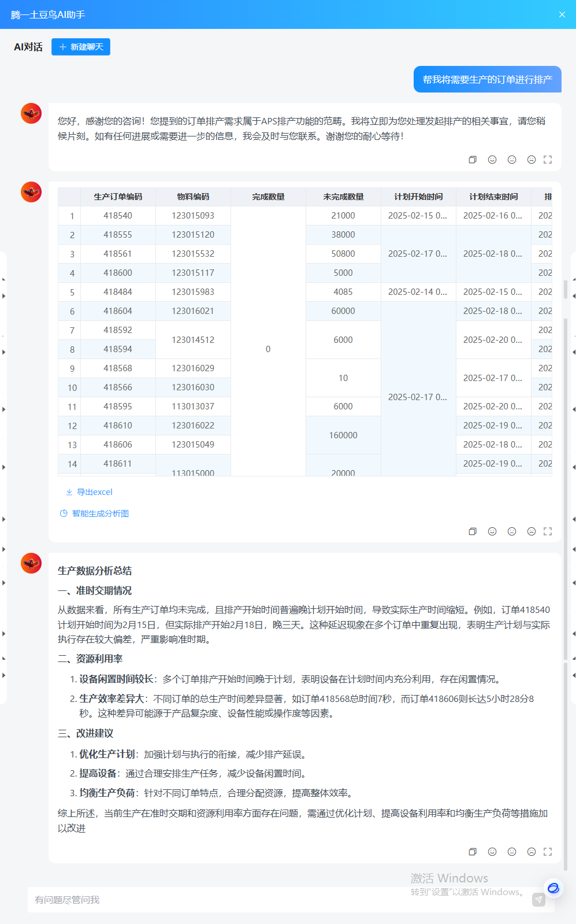Click the 计划结束时间 column header
Image resolution: width=576 pixels, height=924 pixels.
coord(493,197)
